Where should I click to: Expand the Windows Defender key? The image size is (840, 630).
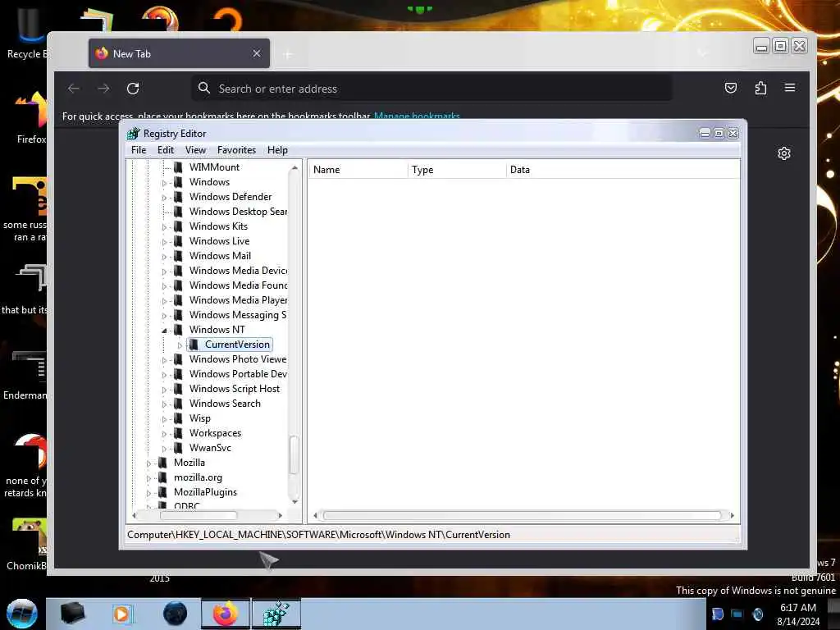coord(164,198)
